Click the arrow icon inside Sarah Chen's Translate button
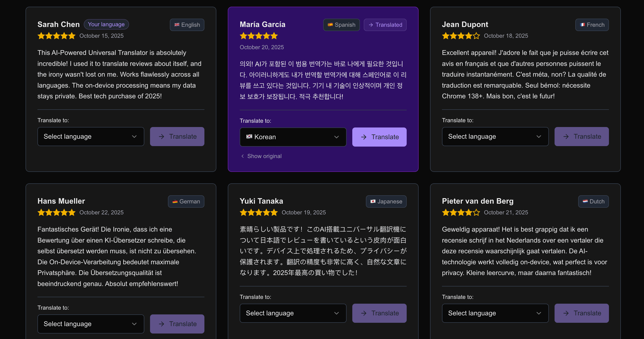Screen dimensions: 644x339 click(161, 136)
